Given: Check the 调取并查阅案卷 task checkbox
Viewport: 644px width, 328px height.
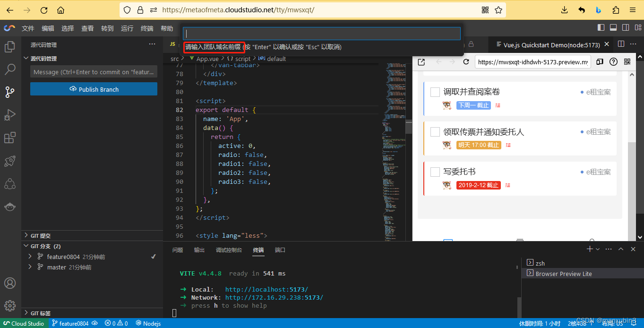Looking at the screenshot, I should pyautogui.click(x=435, y=92).
